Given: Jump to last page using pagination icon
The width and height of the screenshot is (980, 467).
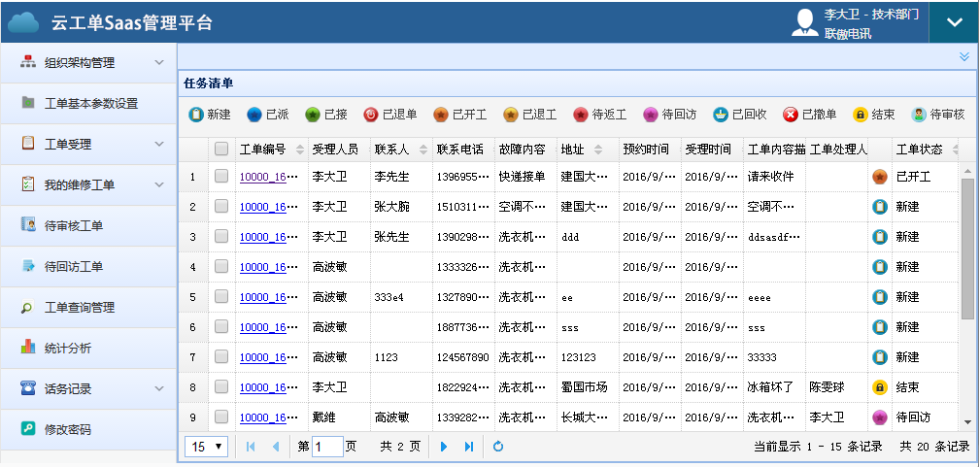Looking at the screenshot, I should point(469,447).
